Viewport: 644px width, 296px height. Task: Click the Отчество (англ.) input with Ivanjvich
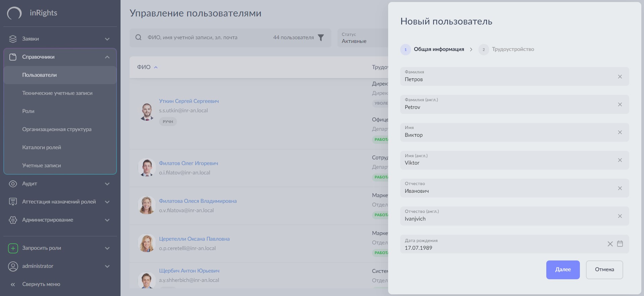(514, 216)
